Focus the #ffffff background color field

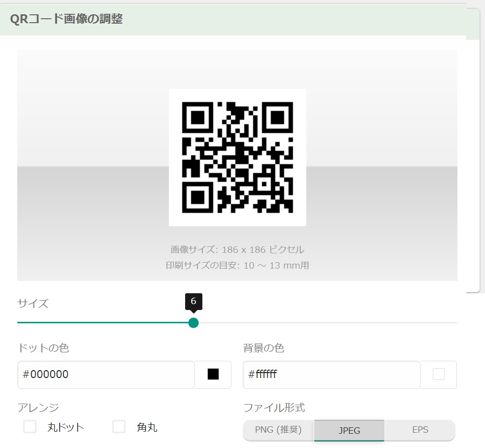331,375
